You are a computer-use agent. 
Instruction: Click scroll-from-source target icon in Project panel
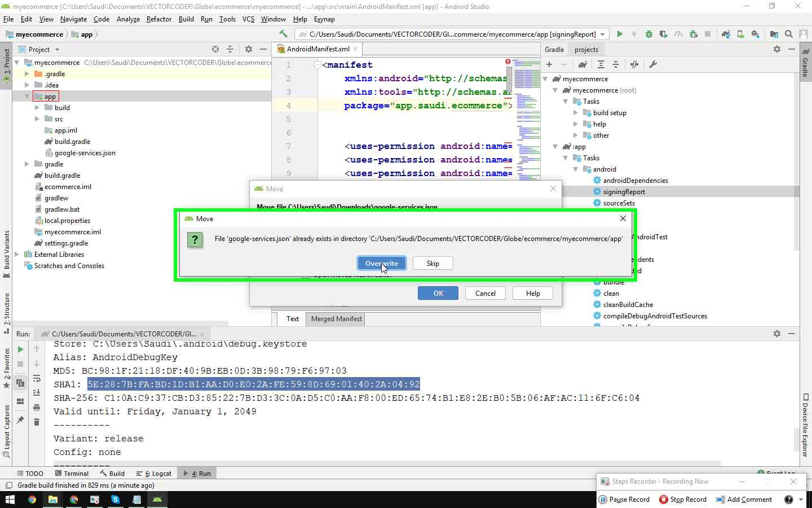[x=215, y=49]
